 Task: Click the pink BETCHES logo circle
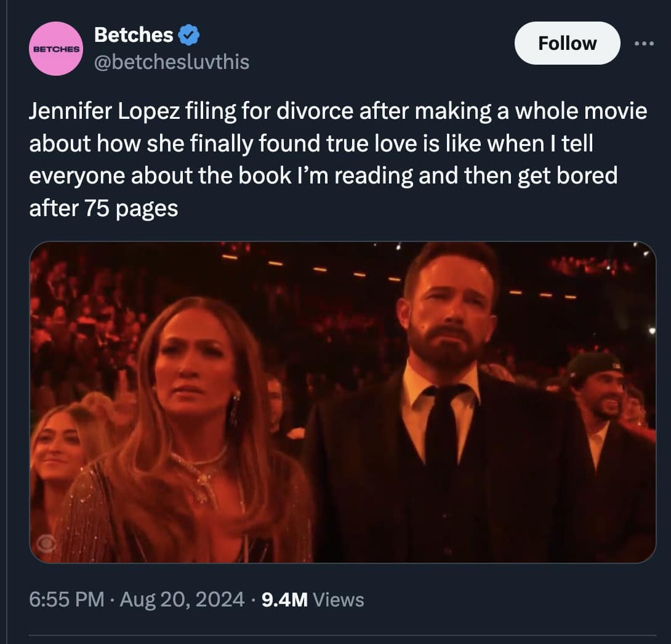pyautogui.click(x=56, y=49)
